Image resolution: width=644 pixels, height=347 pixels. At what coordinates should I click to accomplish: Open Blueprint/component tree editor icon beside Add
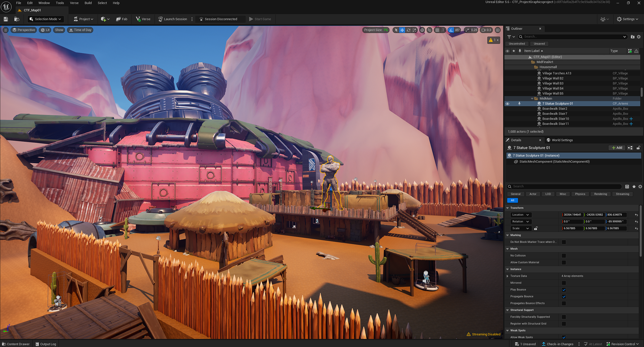[630, 148]
